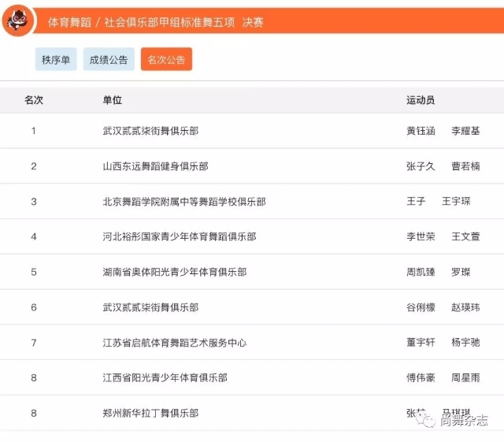Click athlete name 傅伟豪
Screen dimensions: 504x442
[421, 377]
